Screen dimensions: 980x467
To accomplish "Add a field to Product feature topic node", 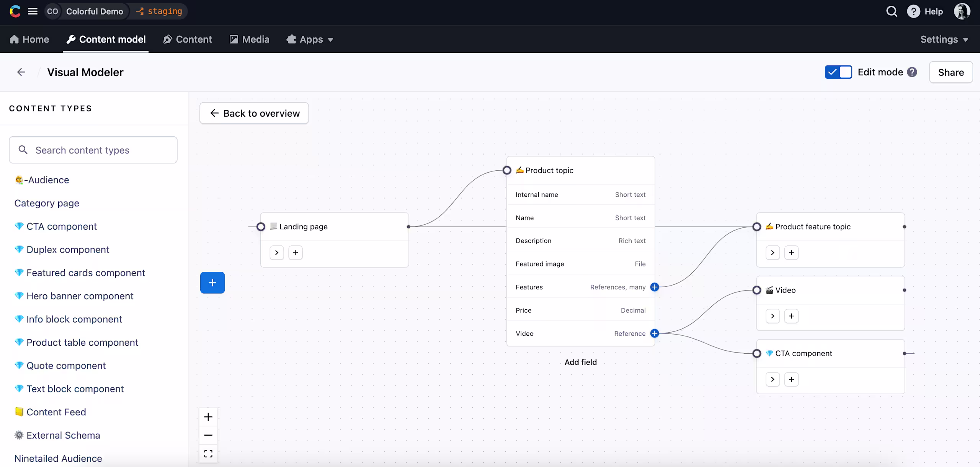I will (x=791, y=253).
